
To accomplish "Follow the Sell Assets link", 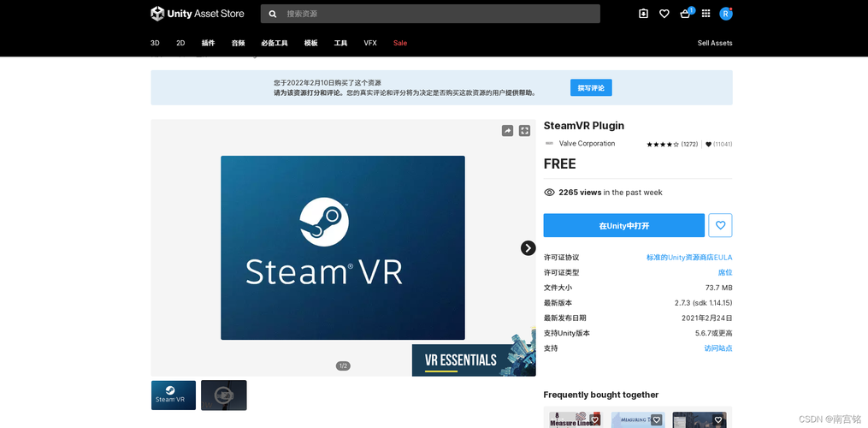I will click(715, 43).
